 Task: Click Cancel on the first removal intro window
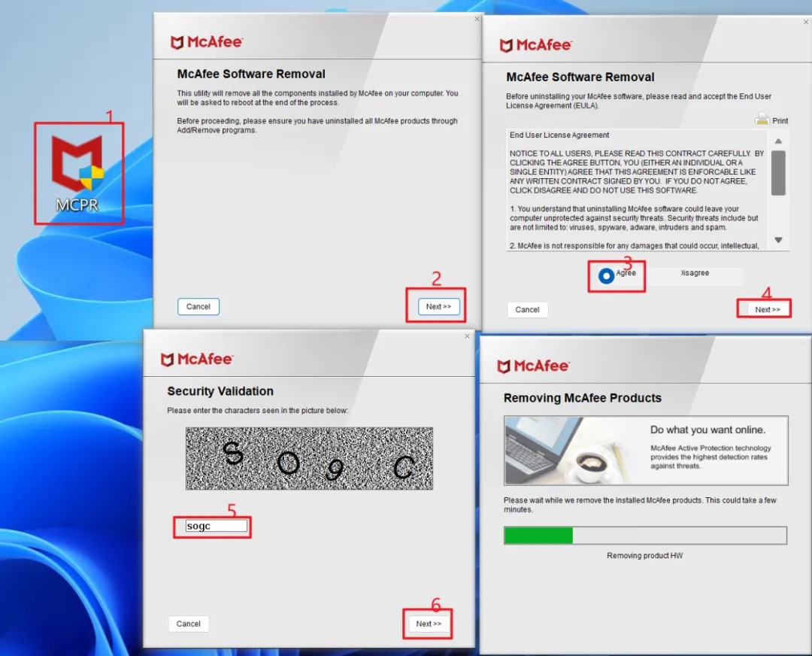(x=198, y=306)
